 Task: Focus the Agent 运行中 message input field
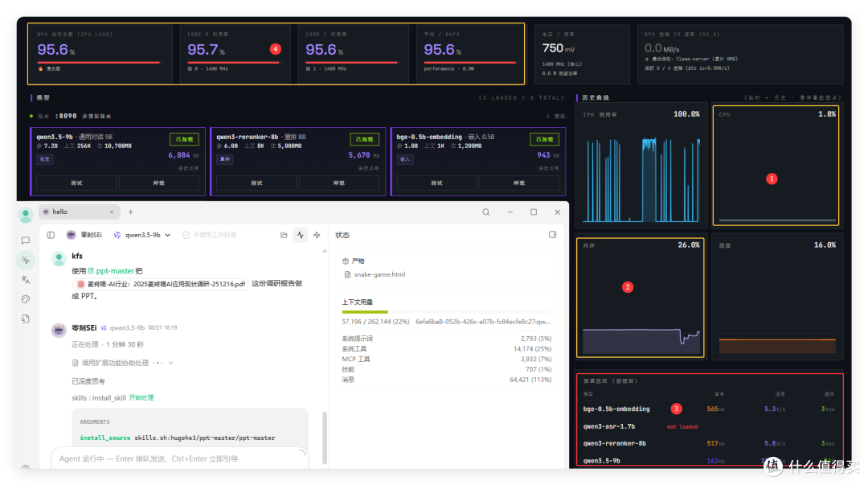tap(180, 459)
